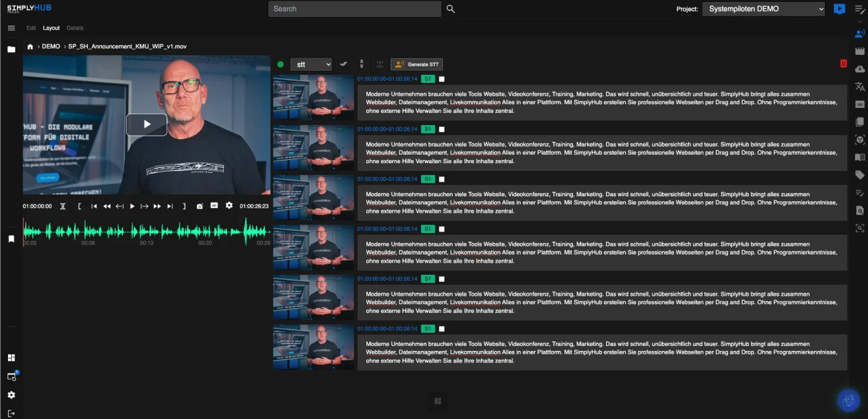Click the layout grid icon at bottom center

tap(437, 401)
